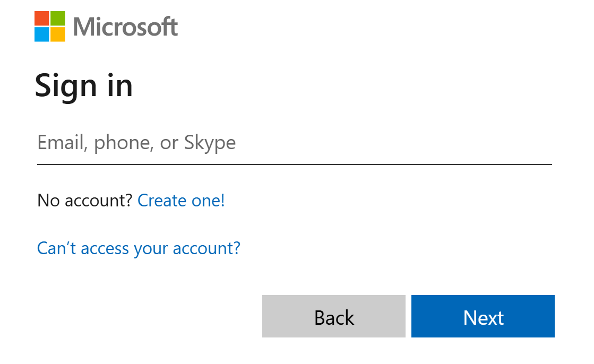
Task: Select the blue square in the Microsoft logo
Action: point(41,33)
